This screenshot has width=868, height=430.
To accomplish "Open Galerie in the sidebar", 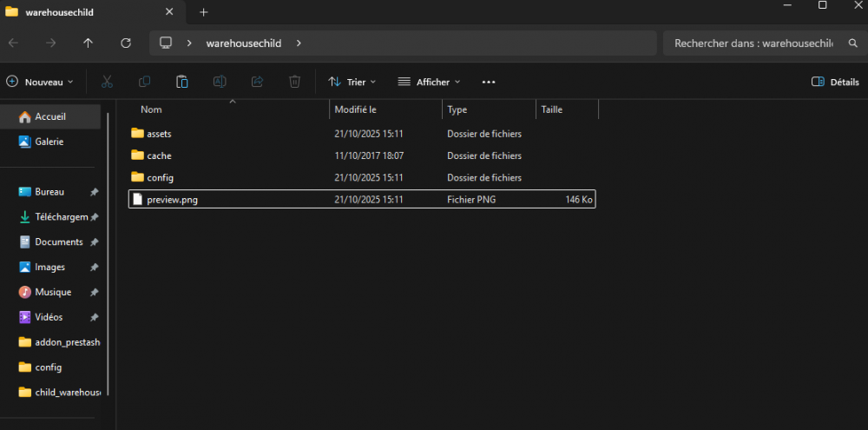I will pyautogui.click(x=50, y=142).
